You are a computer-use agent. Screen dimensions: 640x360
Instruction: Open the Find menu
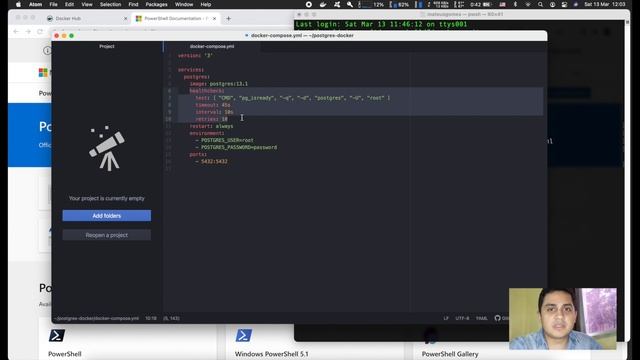(133, 4)
